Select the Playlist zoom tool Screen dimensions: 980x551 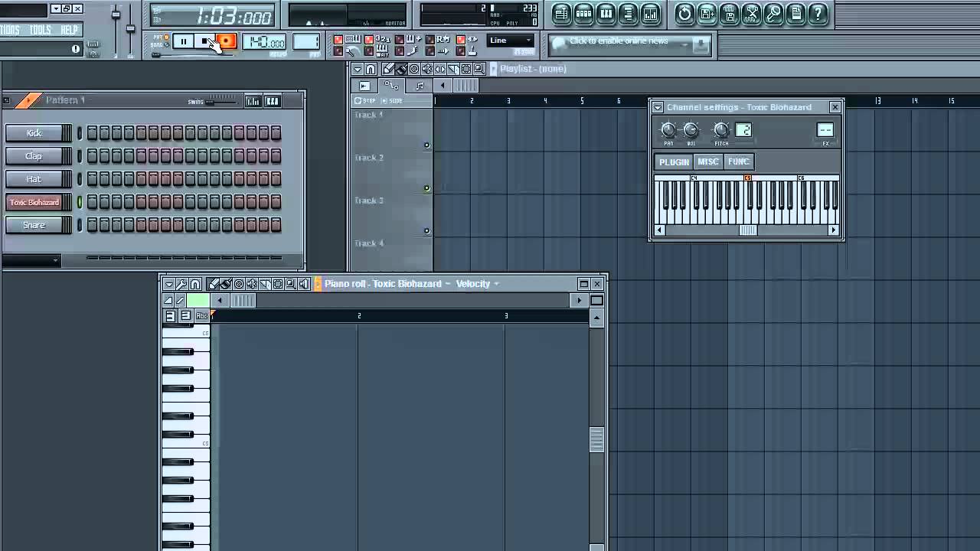coord(479,69)
